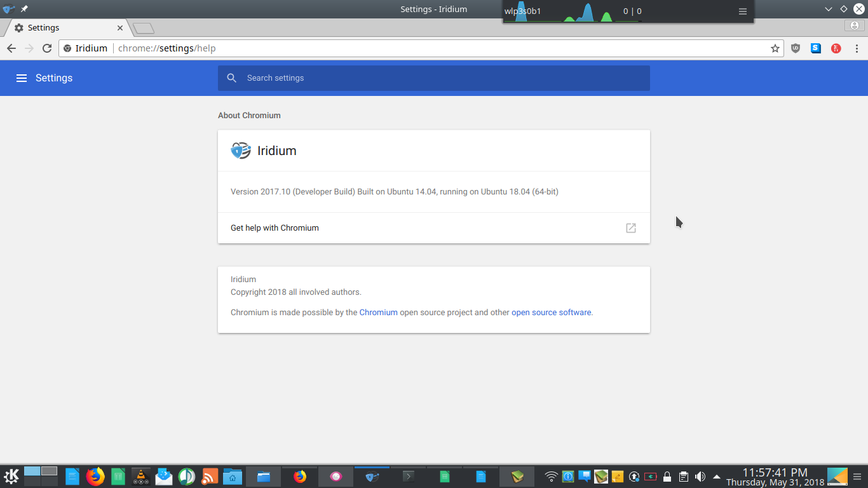Click the wlp3s0b1 network interface label
Image resolution: width=868 pixels, height=488 pixels.
(522, 11)
